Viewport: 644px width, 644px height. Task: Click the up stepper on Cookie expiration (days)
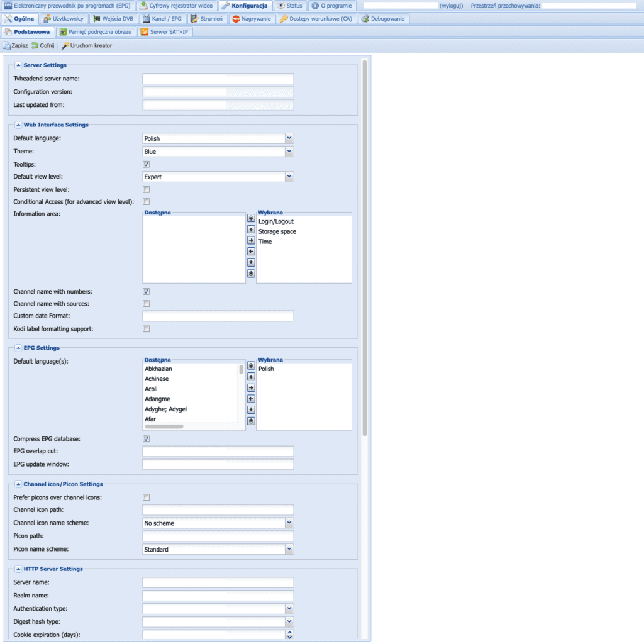pos(289,632)
